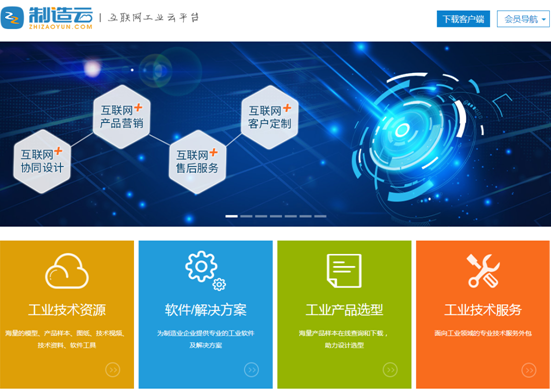Click the arrow circle in green tile
551x389 pixels.
tap(390, 370)
